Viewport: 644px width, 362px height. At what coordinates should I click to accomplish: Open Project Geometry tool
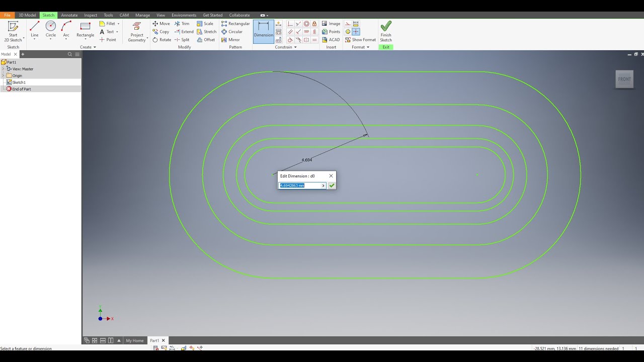136,32
